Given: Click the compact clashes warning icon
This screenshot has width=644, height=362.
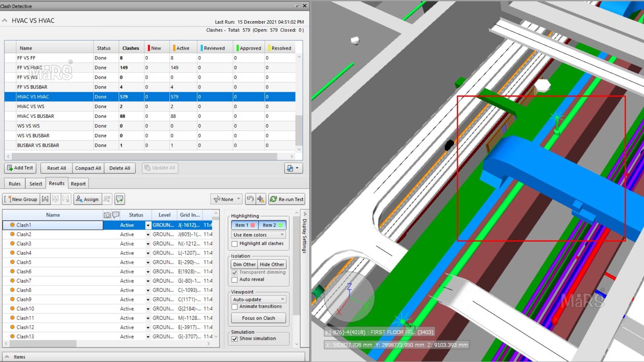Looking at the screenshot, I should click(261, 199).
